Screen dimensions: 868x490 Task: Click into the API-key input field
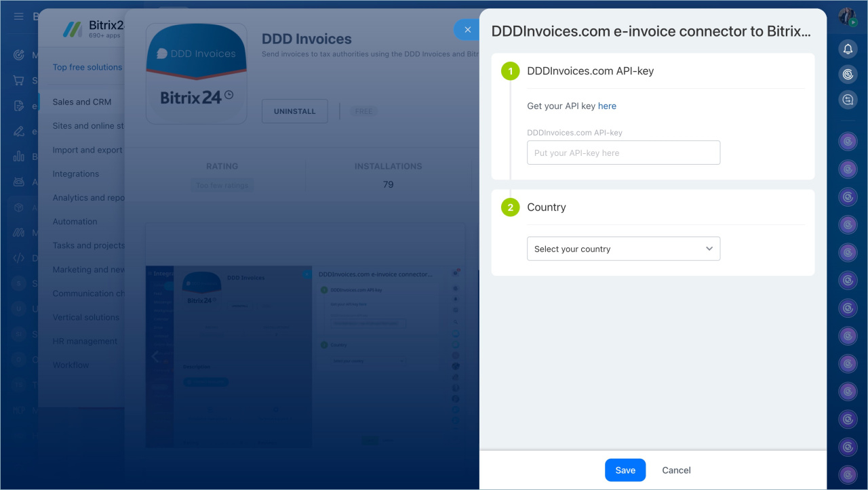pyautogui.click(x=623, y=152)
